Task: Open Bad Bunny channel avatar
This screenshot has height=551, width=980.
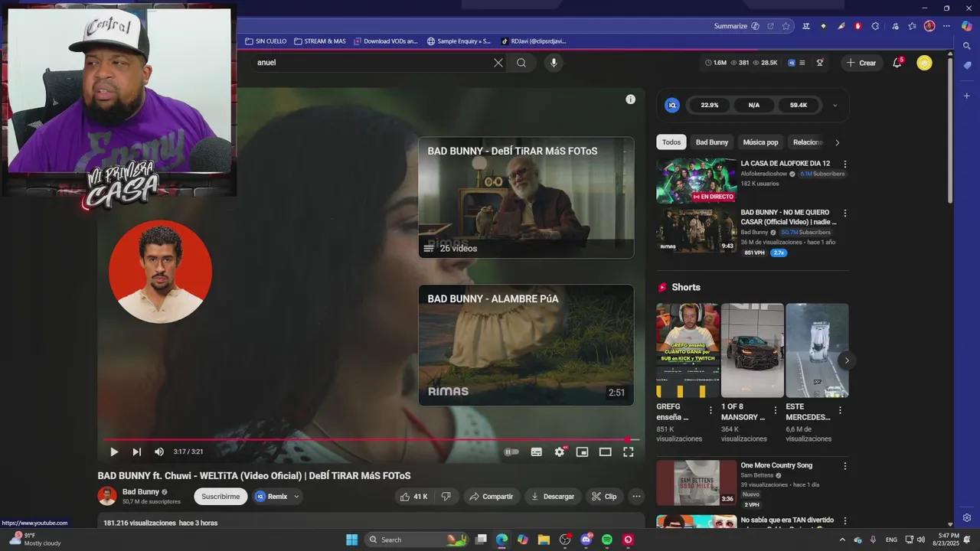Action: (107, 496)
